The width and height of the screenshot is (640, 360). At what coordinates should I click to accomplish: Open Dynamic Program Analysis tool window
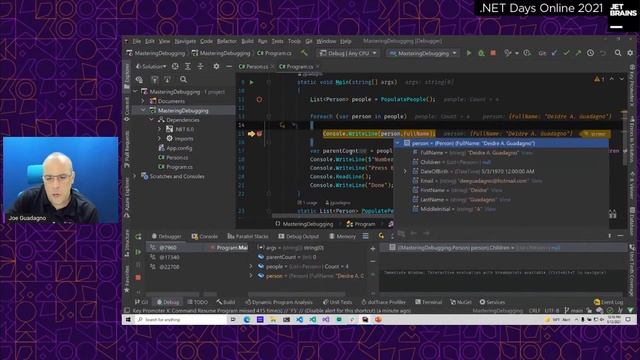point(279,302)
